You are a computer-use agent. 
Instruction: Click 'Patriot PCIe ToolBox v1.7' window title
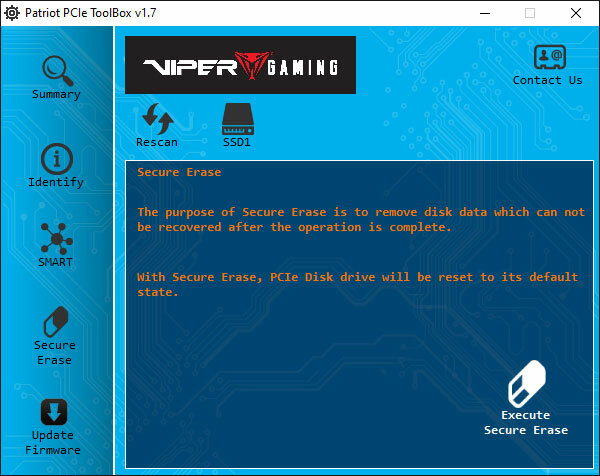pyautogui.click(x=91, y=13)
